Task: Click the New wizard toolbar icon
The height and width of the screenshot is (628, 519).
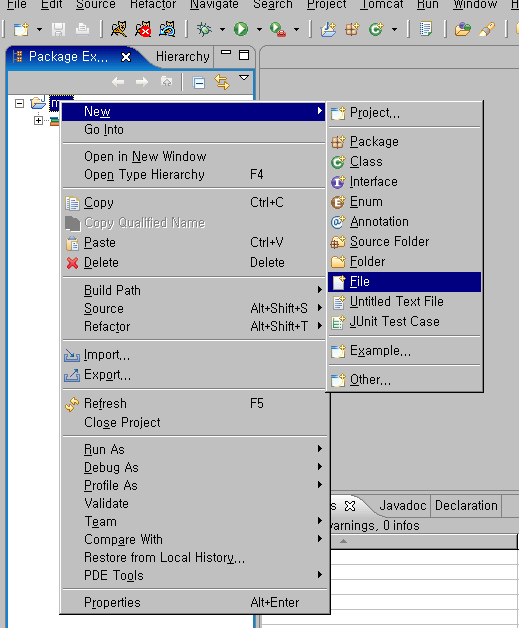Action: (x=22, y=29)
